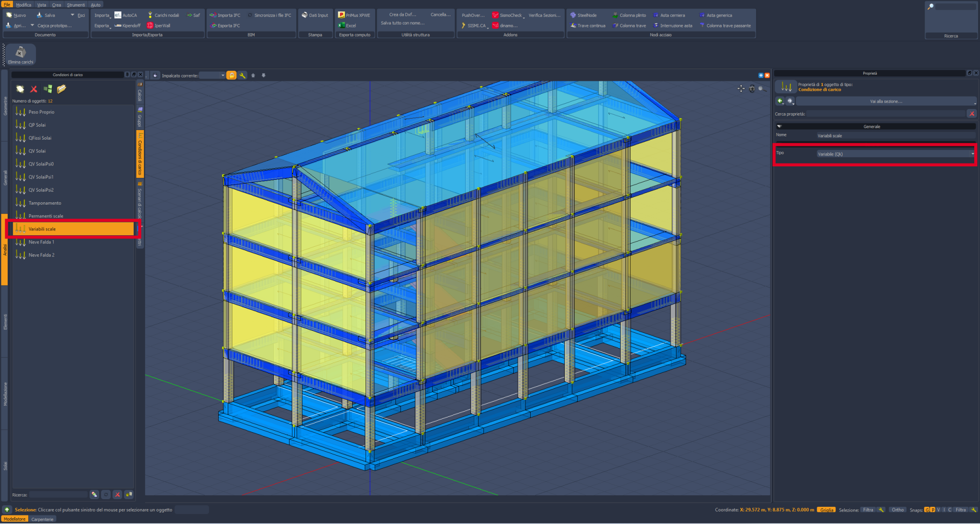Click the green blocks icon in Condizioni di carico
The height and width of the screenshot is (524, 980).
click(48, 89)
